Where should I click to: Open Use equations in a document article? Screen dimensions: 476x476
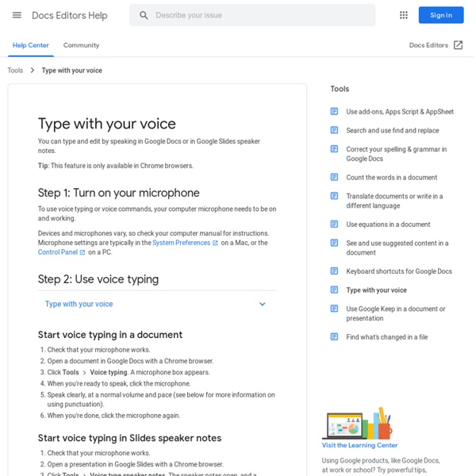click(388, 225)
